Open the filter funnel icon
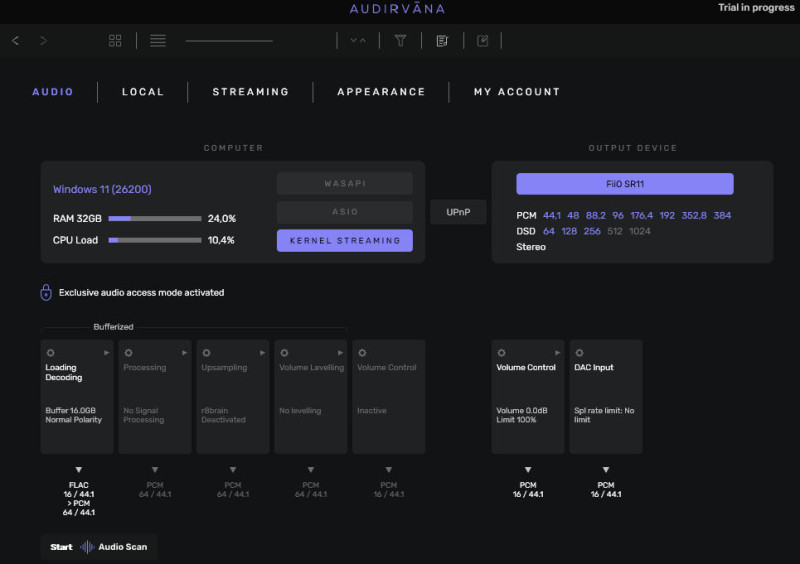This screenshot has width=800, height=564. tap(401, 41)
